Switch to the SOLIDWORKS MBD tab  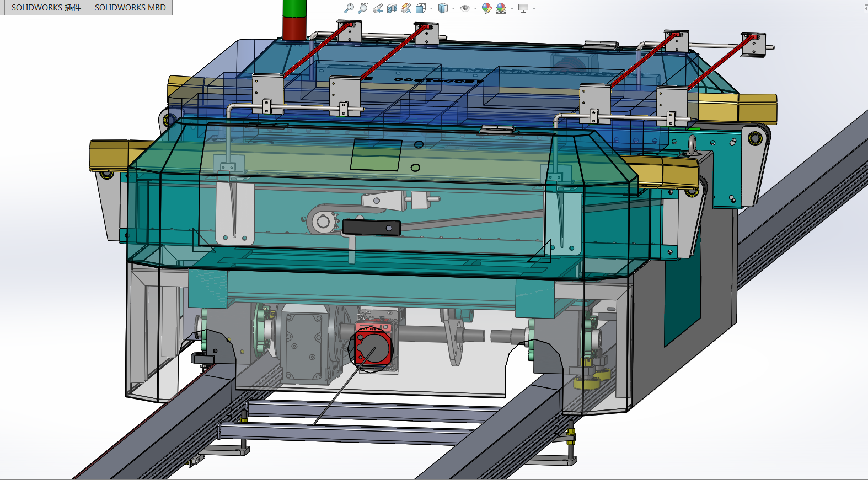130,8
